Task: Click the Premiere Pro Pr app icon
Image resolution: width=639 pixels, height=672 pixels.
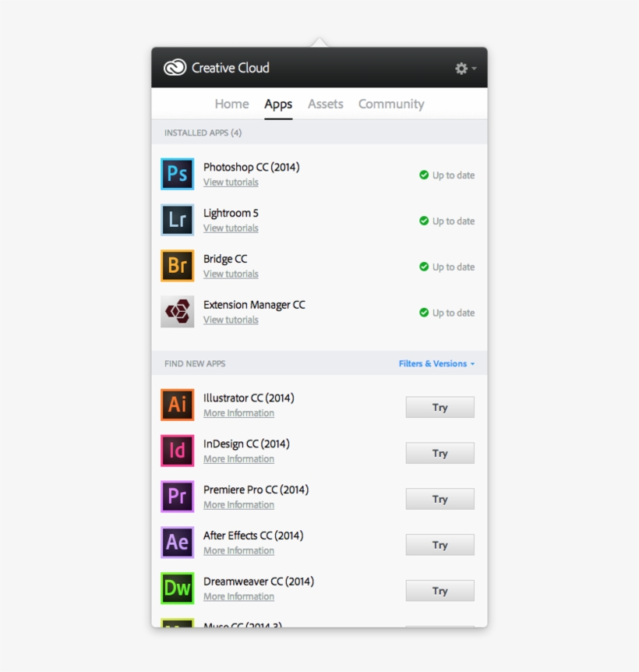Action: (178, 497)
